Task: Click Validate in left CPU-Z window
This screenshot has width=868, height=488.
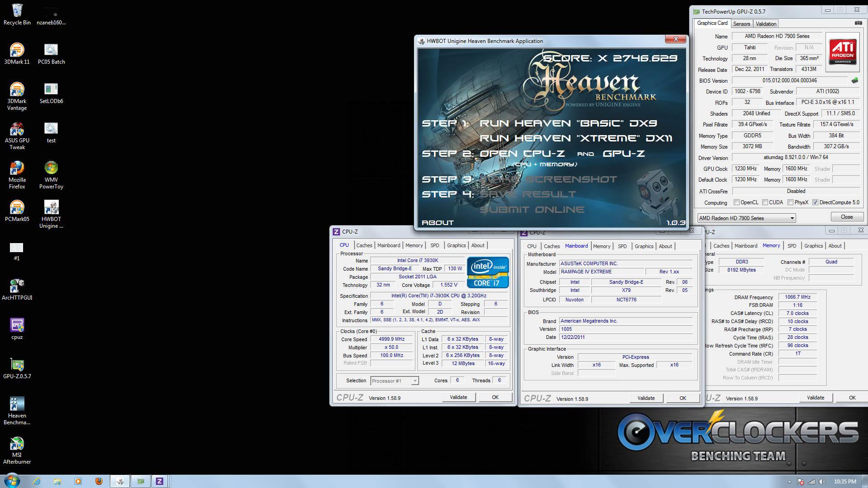Action: tap(458, 397)
